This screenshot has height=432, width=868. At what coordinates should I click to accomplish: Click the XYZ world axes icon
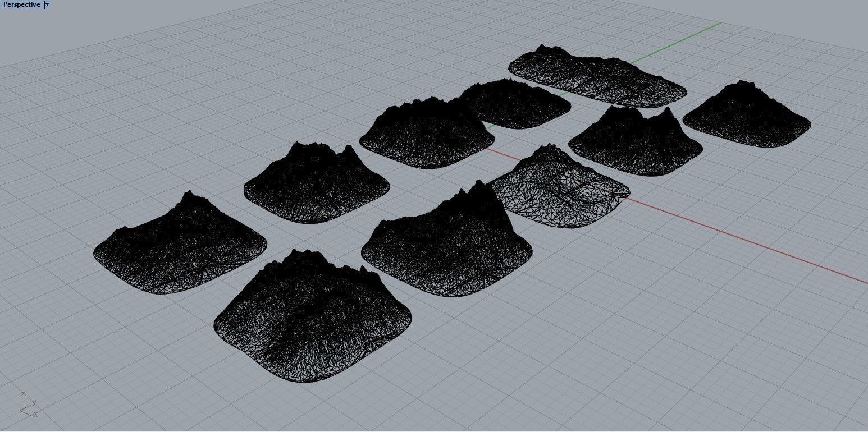pyautogui.click(x=28, y=404)
